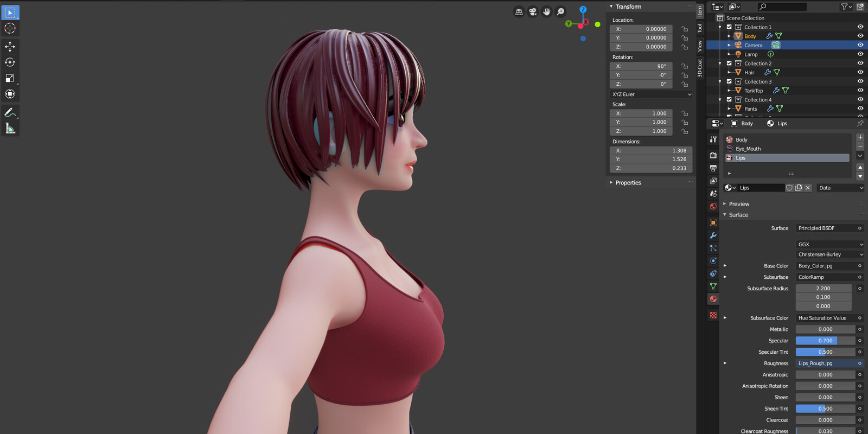
Task: Click the Principled BSDF surface button
Action: pos(826,228)
